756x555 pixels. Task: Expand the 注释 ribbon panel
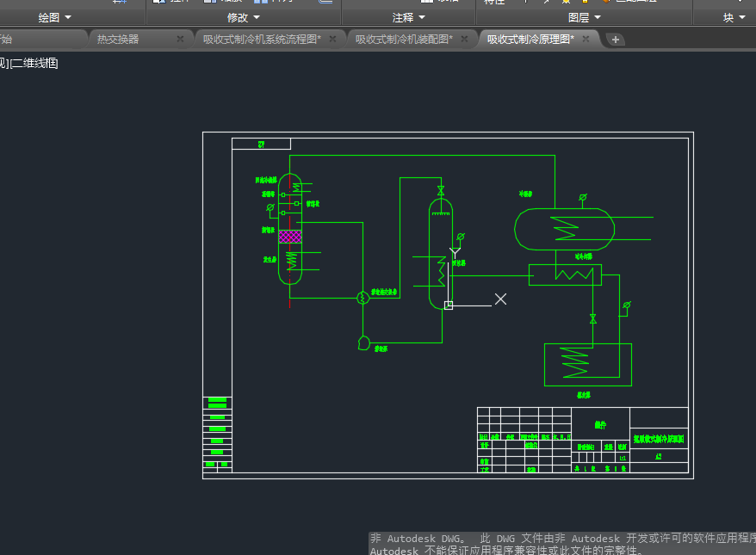pyautogui.click(x=409, y=18)
